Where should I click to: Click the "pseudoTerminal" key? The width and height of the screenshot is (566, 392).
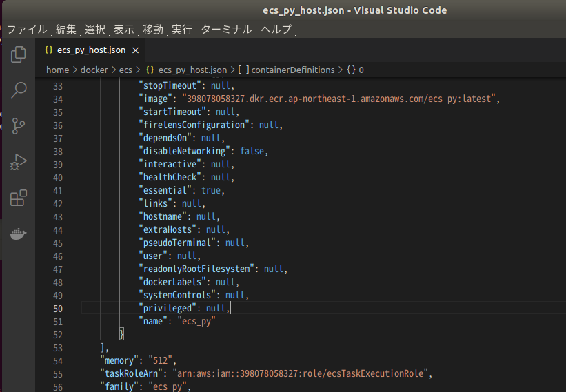coord(177,243)
